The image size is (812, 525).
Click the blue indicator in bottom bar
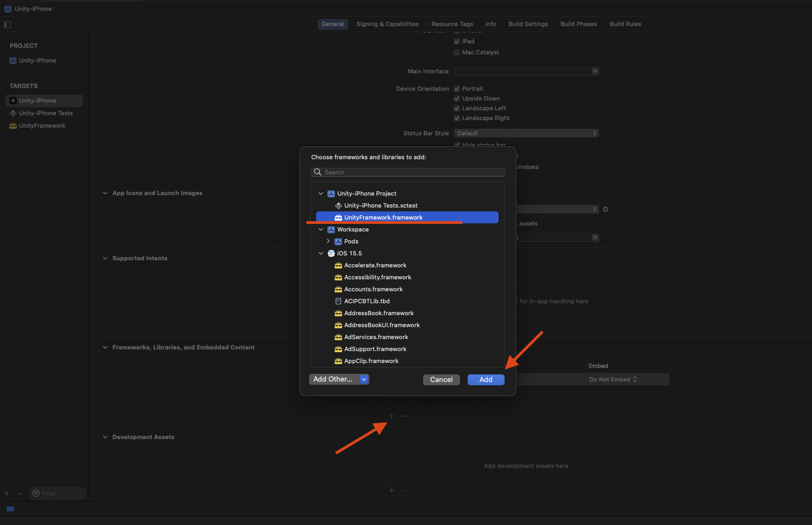click(x=10, y=509)
